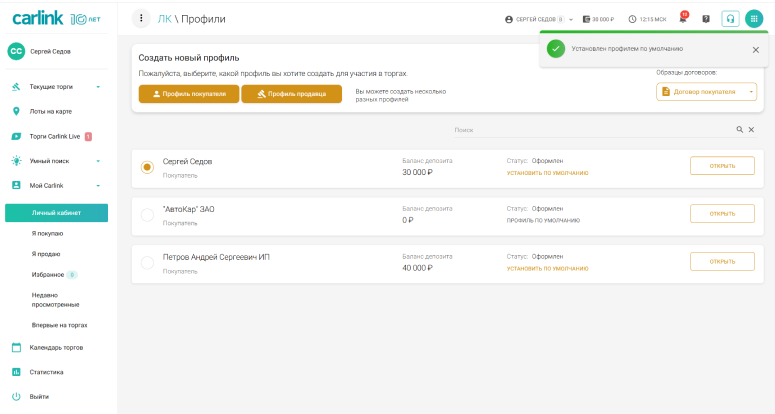Dismiss the default profile notification

(755, 49)
